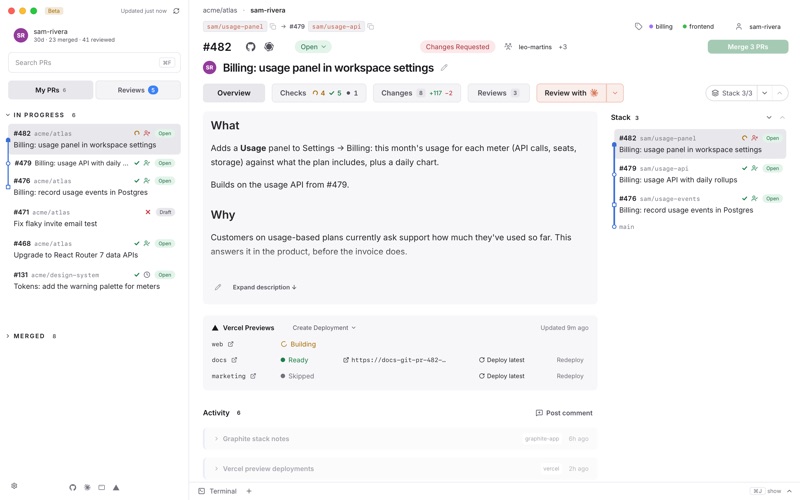Click the refresh icon next to Updated just now

(x=176, y=11)
